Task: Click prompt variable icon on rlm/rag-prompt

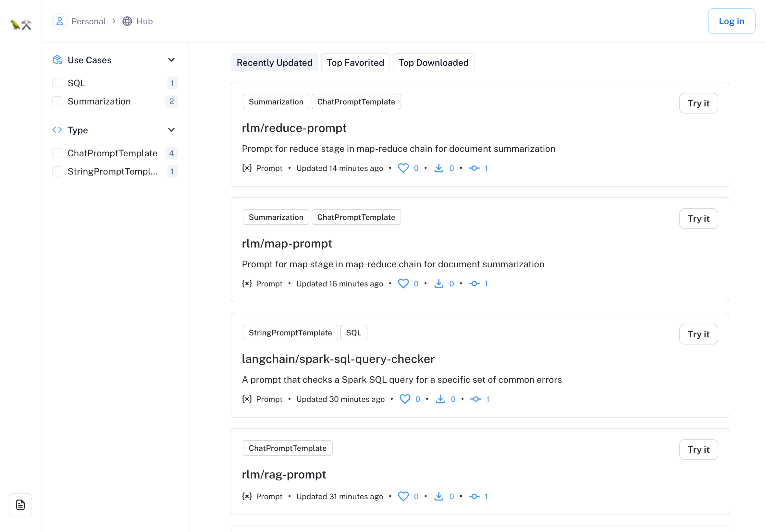Action: pos(247,496)
